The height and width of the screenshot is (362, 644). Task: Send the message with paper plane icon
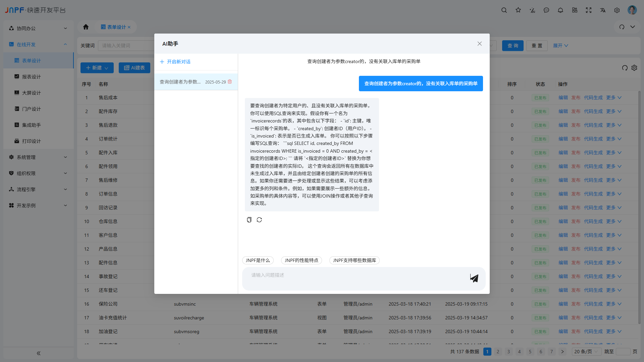coord(474,278)
